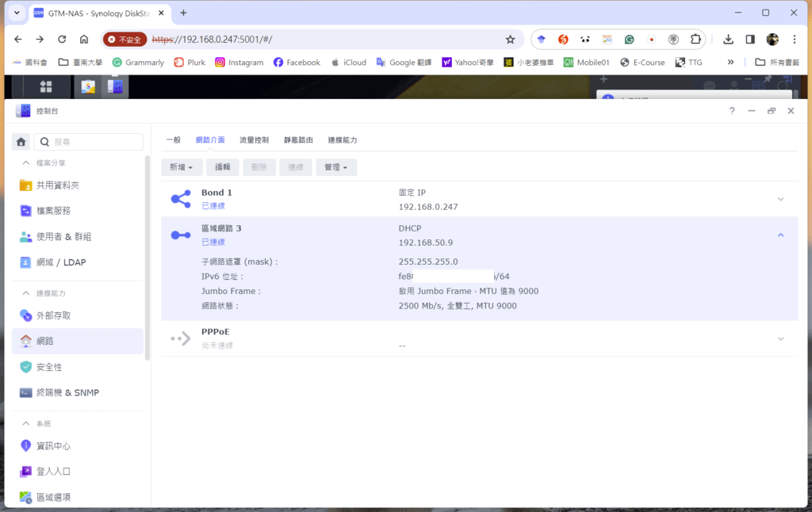Screen dimensions: 812x512
Task: Switch to the Connectivity (連線能力) tab
Action: pyautogui.click(x=343, y=139)
